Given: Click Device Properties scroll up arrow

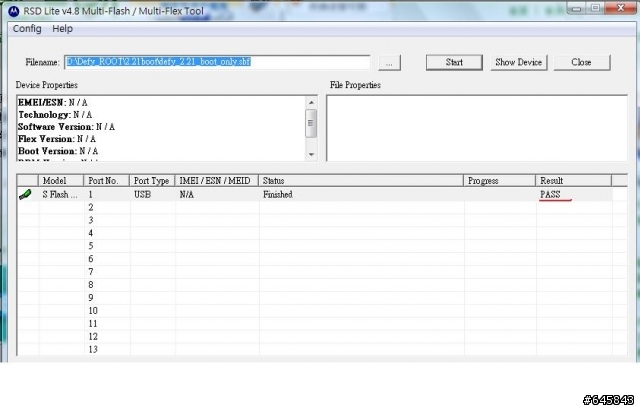Looking at the screenshot, I should [311, 102].
